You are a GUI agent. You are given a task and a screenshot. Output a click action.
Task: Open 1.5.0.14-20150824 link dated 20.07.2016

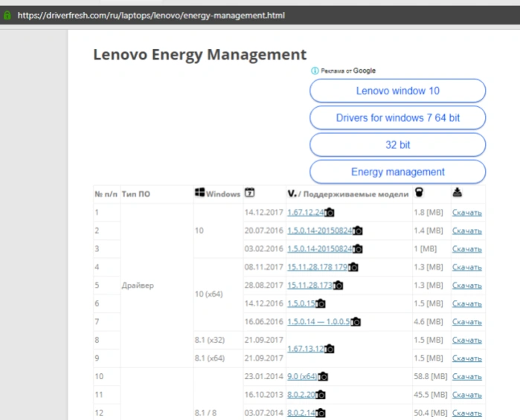[320, 230]
